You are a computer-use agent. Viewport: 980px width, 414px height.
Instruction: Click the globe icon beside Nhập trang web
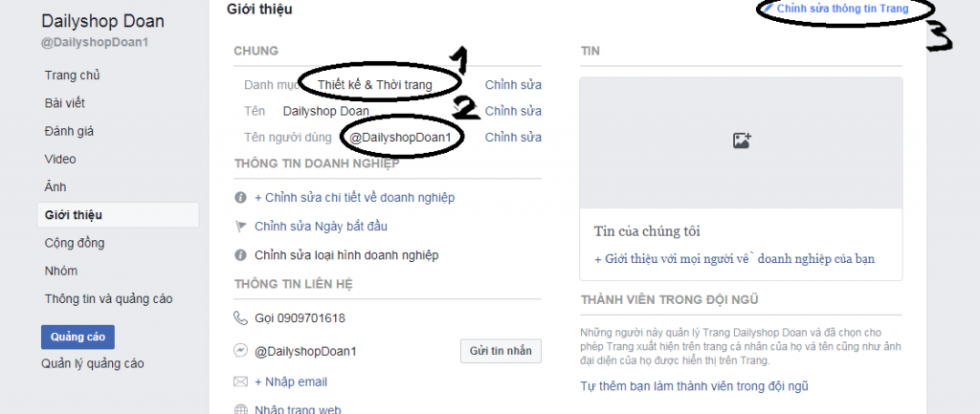click(240, 409)
